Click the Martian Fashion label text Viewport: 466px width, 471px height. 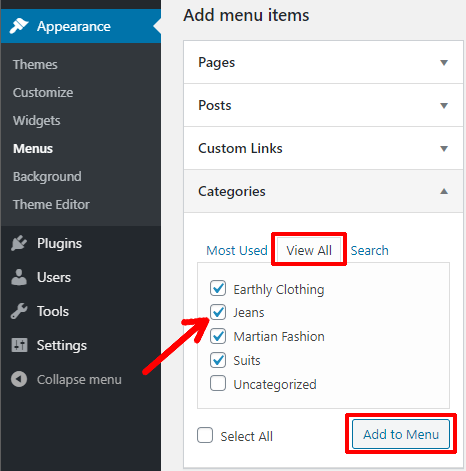tap(279, 336)
